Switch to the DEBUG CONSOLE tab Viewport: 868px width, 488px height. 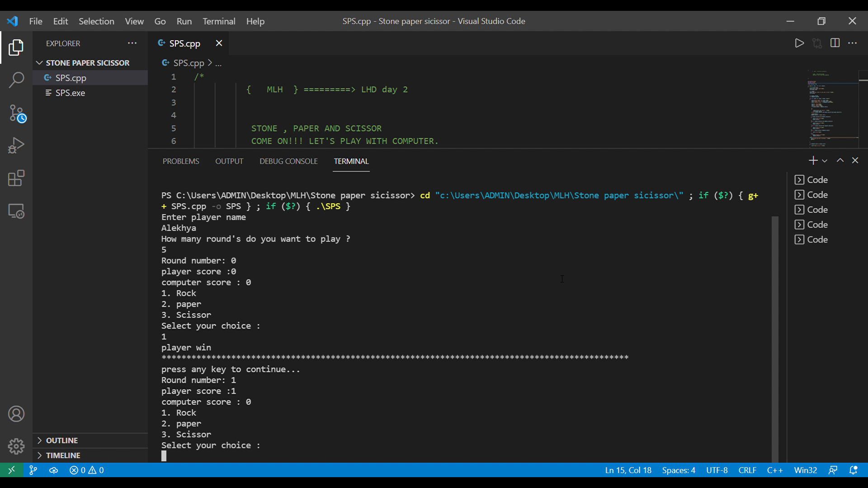288,161
